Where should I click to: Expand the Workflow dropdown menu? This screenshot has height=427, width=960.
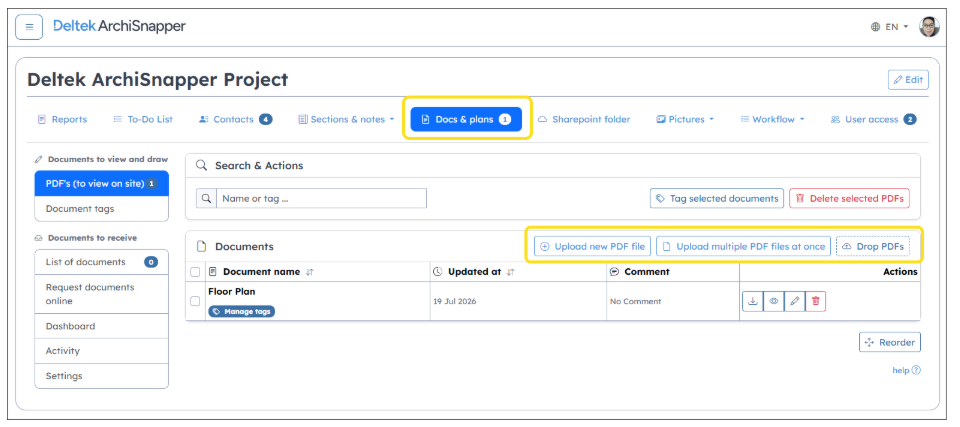click(x=772, y=119)
